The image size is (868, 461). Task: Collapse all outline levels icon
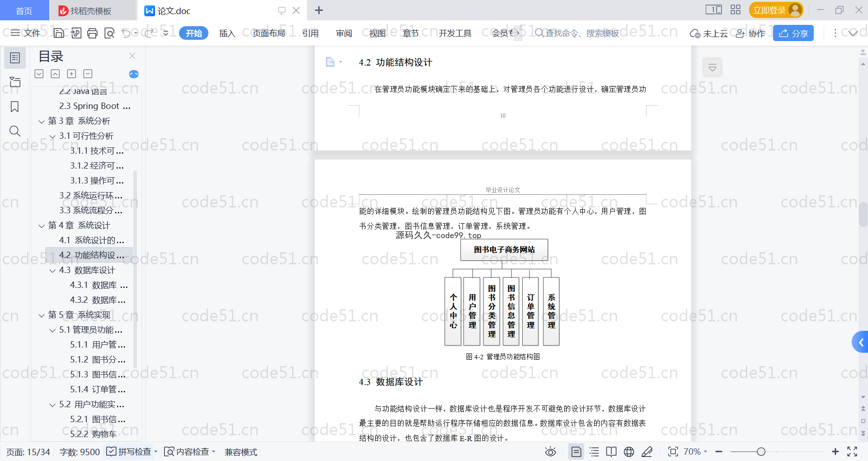tap(55, 74)
